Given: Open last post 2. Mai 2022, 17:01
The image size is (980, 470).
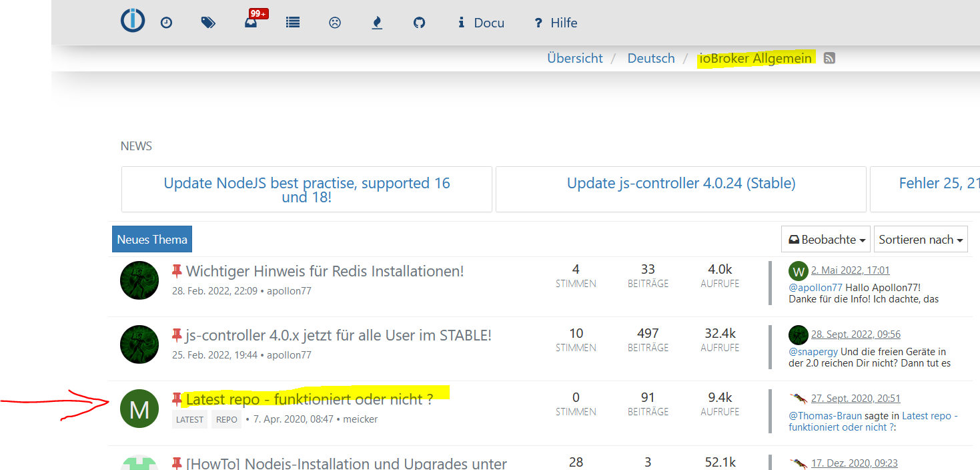Looking at the screenshot, I should pyautogui.click(x=851, y=270).
